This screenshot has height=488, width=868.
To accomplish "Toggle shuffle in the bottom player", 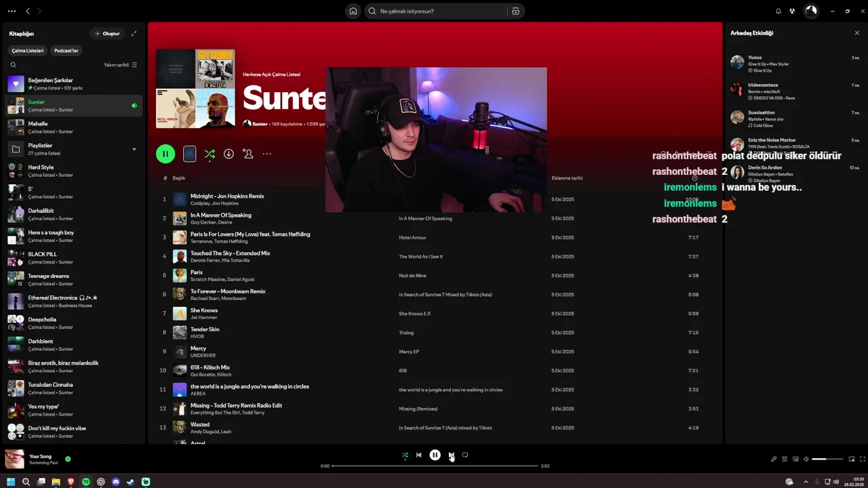I will (405, 455).
